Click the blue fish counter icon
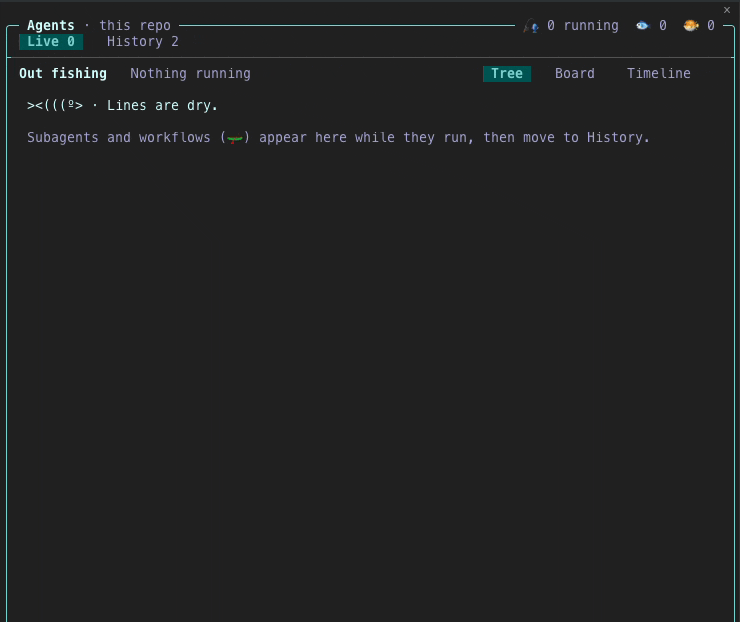Screen dimensions: 740x622 click(x=642, y=25)
